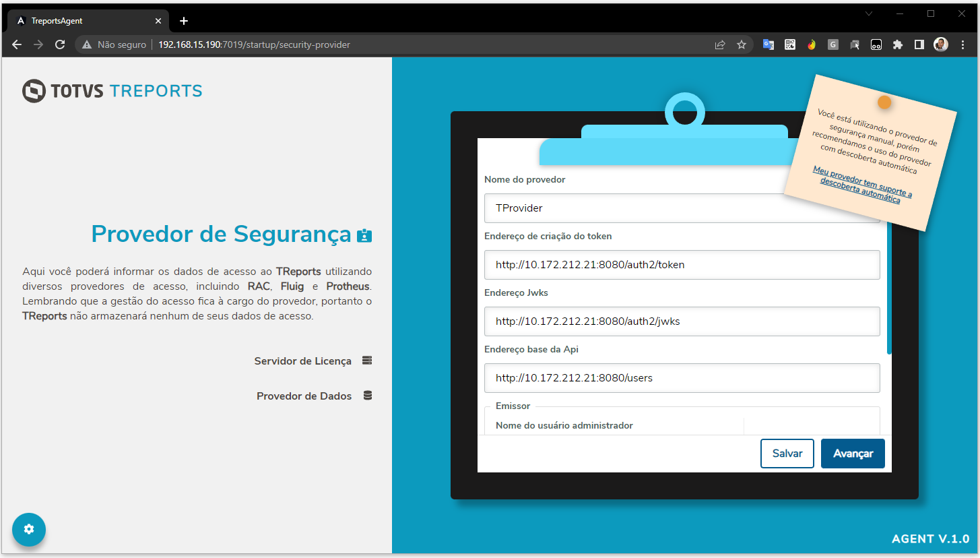Click the 'Não seguro' security warning
The height and width of the screenshot is (558, 980).
[x=114, y=45]
